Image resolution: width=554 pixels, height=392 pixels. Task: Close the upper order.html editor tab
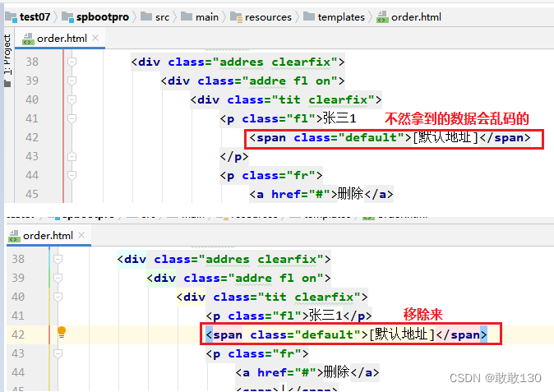point(95,38)
